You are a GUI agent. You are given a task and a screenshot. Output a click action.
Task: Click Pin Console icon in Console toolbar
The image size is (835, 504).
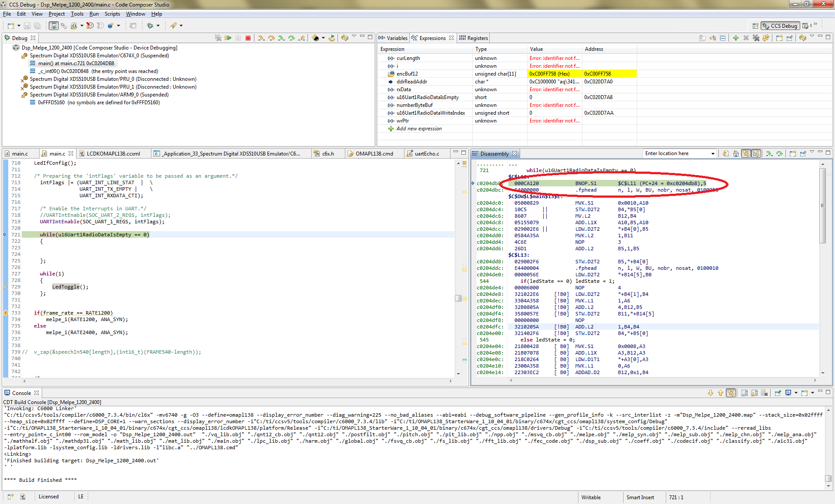[778, 393]
